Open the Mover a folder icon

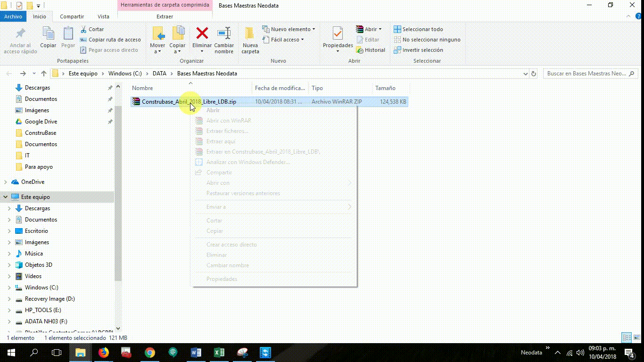[157, 33]
